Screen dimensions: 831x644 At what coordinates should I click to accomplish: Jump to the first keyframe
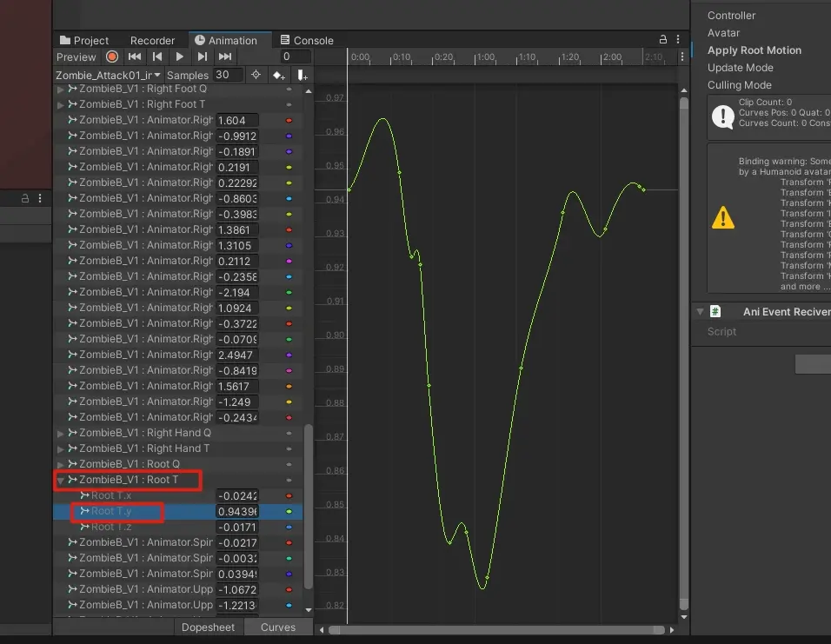(x=135, y=56)
